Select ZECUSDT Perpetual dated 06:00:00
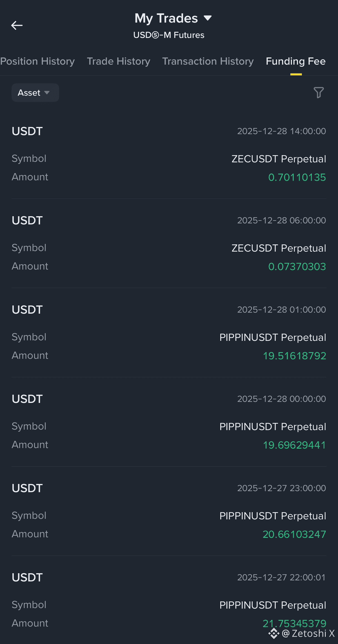This screenshot has height=644, width=338. pyautogui.click(x=279, y=248)
